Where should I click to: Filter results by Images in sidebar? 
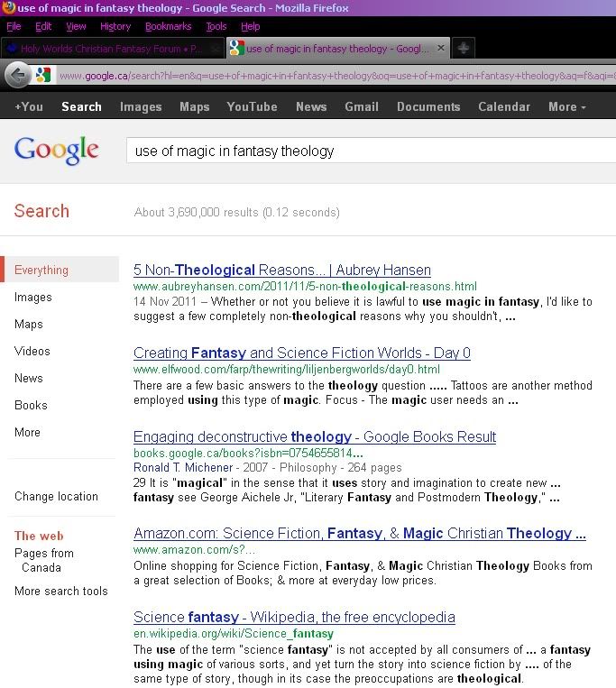point(33,298)
